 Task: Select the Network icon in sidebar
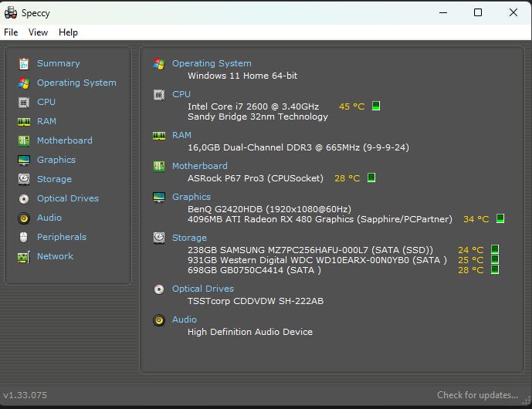point(23,256)
